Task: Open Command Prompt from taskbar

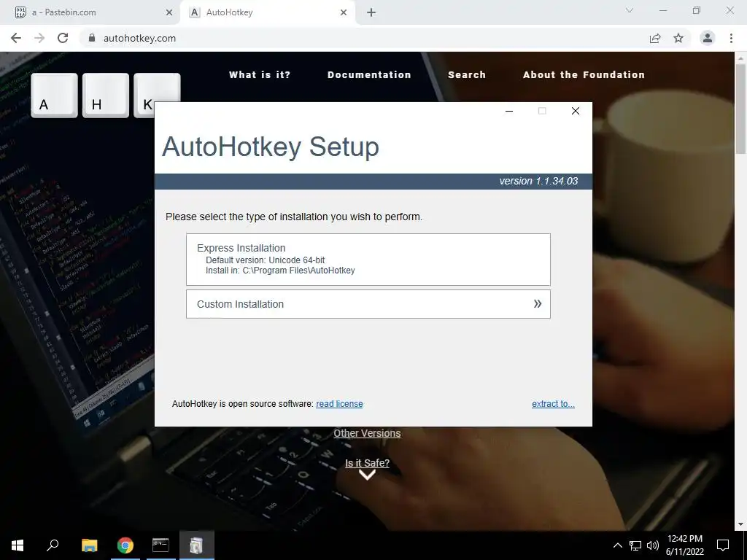Action: (x=160, y=545)
